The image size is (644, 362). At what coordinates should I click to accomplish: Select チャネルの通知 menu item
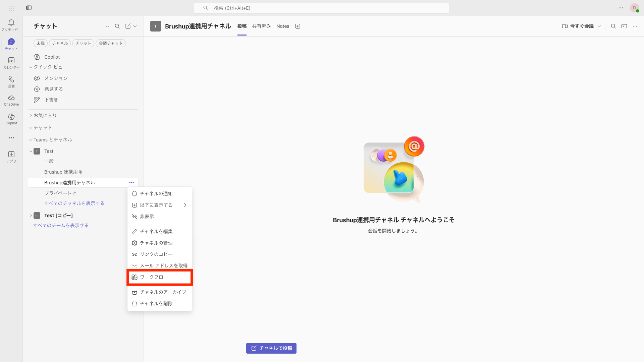tap(160, 194)
